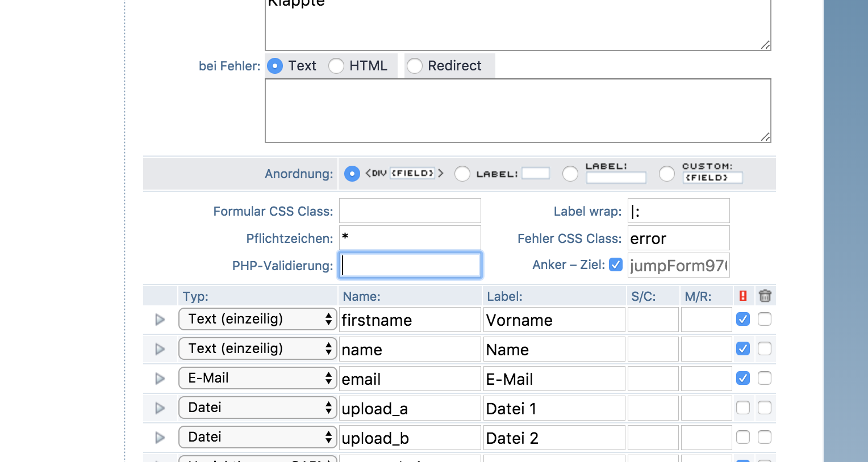The image size is (868, 462).
Task: Open the E-Mail field type dropdown
Action: [x=258, y=378]
